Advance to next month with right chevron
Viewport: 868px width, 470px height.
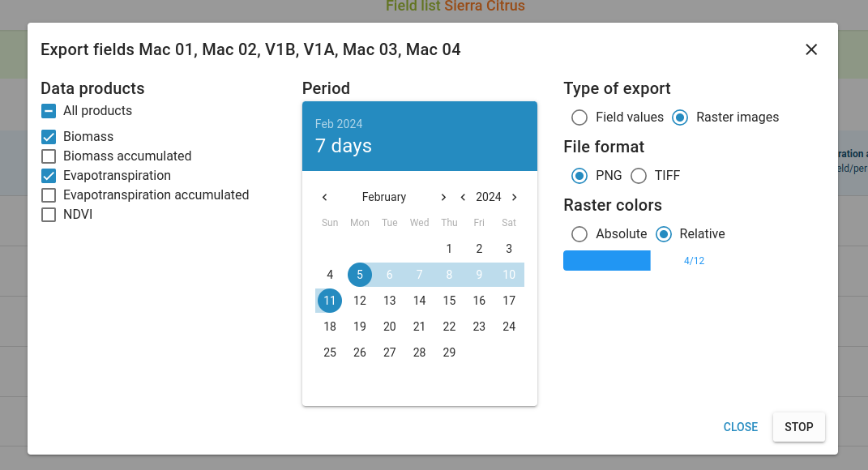click(443, 197)
